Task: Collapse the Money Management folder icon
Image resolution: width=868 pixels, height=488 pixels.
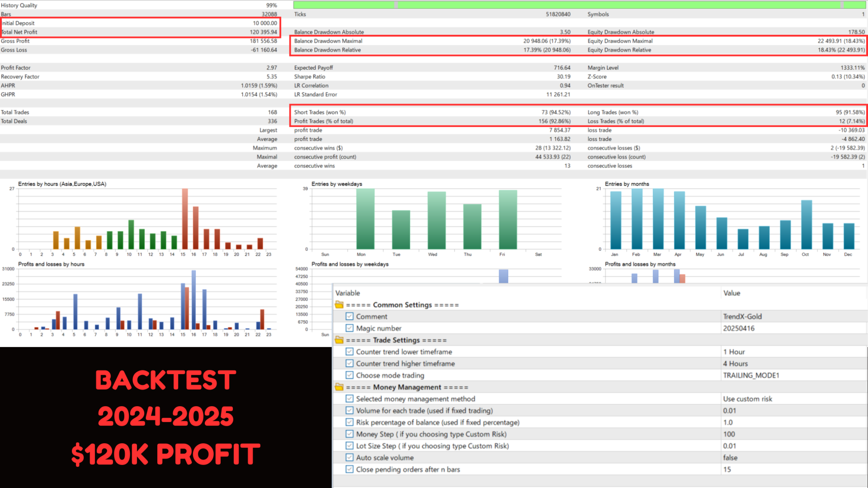Action: pos(339,387)
